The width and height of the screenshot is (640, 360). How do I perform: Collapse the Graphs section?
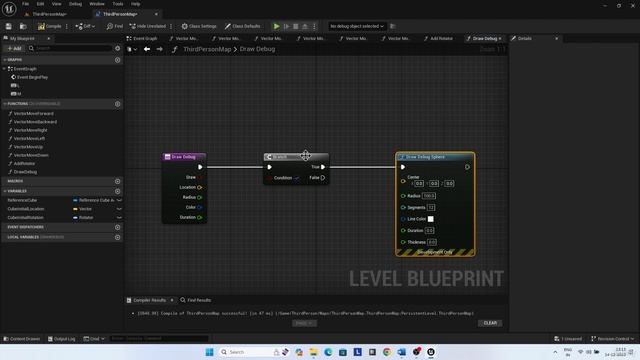coord(5,60)
